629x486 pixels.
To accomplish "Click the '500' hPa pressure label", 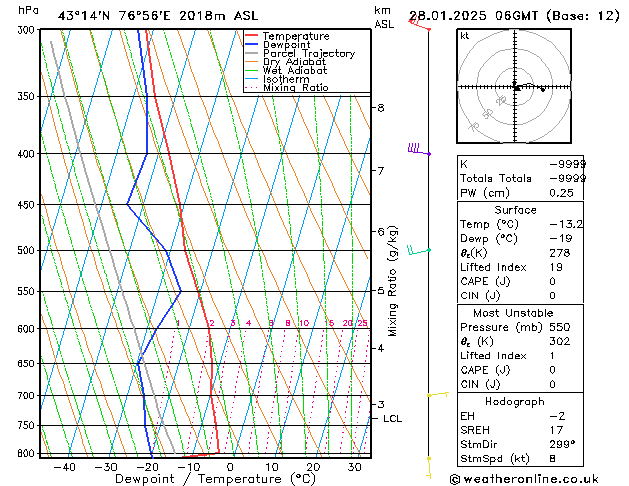I will [28, 251].
